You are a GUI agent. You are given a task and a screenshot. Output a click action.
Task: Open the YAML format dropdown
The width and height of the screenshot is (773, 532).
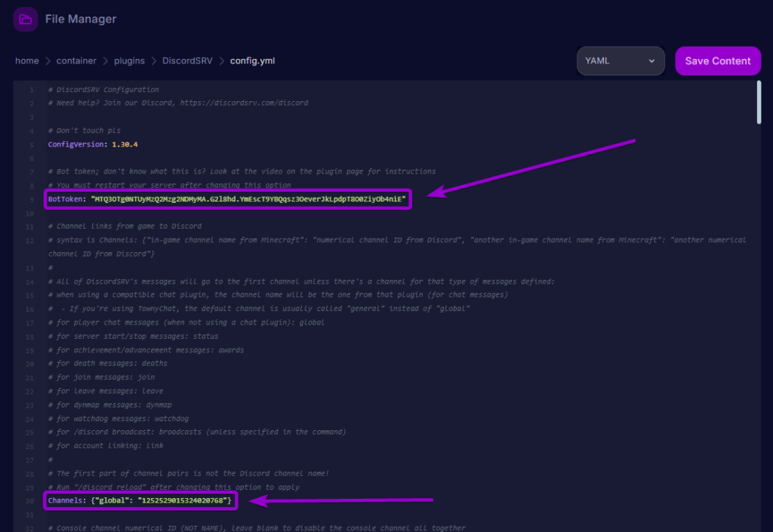619,60
